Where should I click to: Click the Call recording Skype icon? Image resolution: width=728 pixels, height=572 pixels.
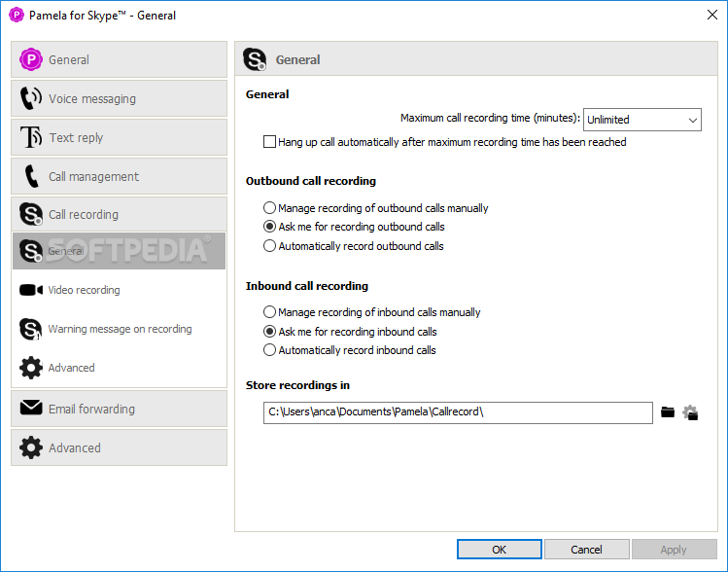click(x=31, y=214)
